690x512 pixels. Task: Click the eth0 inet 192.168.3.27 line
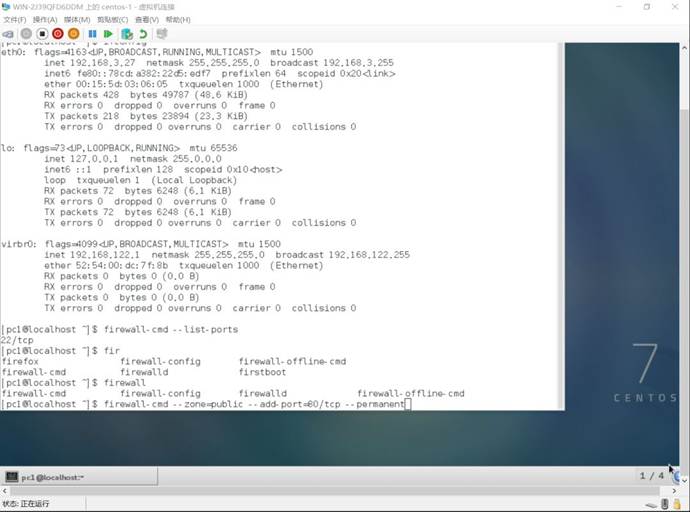coord(219,62)
